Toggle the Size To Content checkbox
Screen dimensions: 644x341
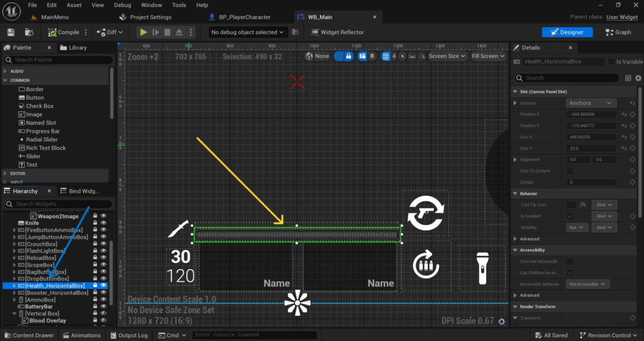coord(570,171)
